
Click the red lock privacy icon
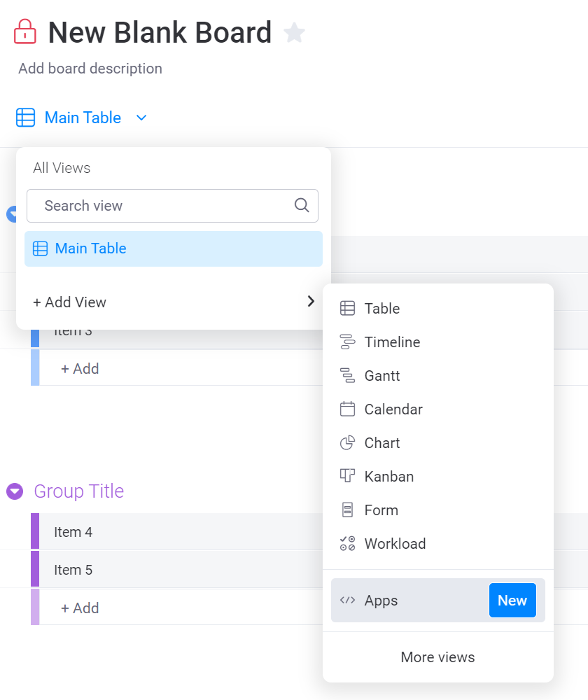tap(25, 31)
